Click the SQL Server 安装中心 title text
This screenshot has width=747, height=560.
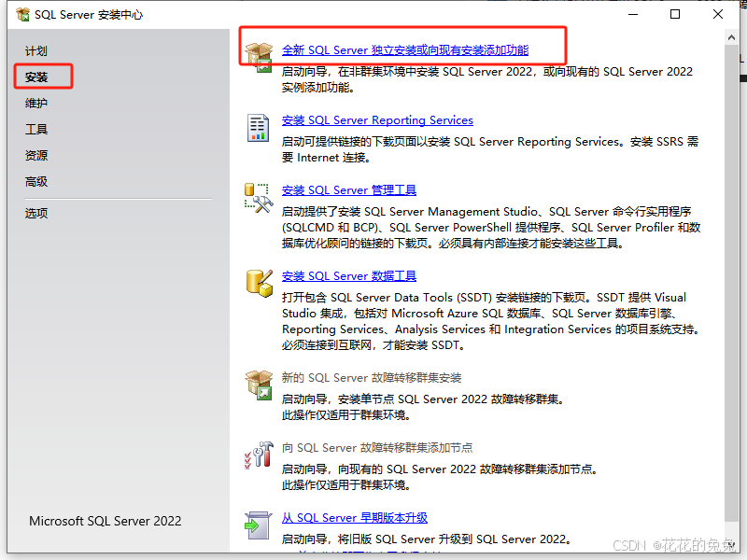[89, 15]
